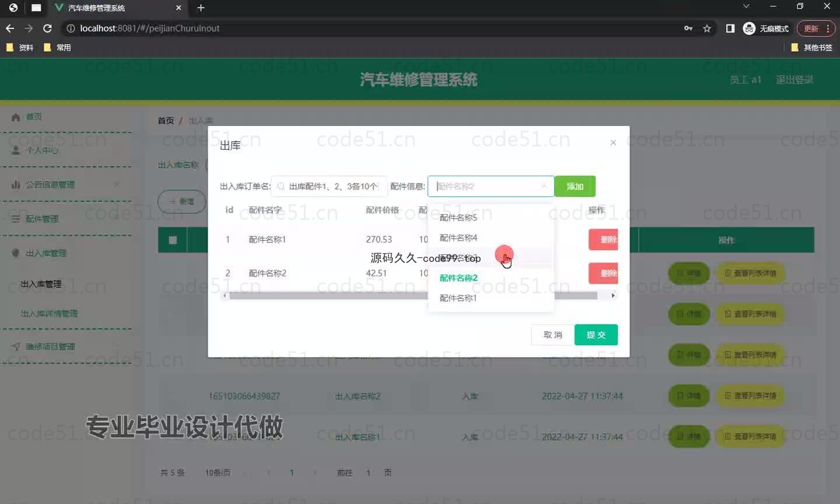
Task: Click the 更新 browser update button
Action: [816, 28]
